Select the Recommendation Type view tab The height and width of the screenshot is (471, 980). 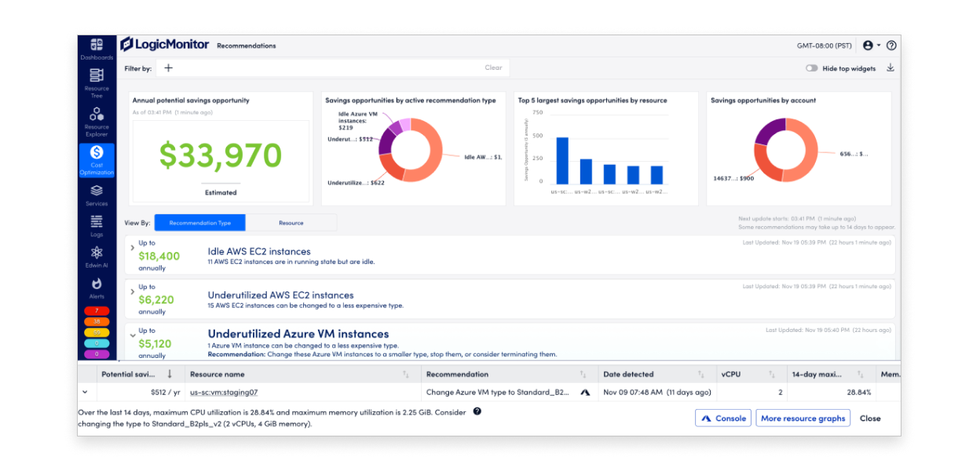[x=199, y=223]
